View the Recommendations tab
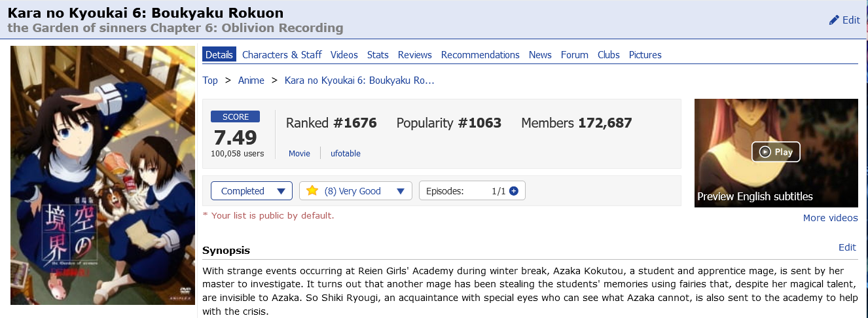 click(x=480, y=55)
